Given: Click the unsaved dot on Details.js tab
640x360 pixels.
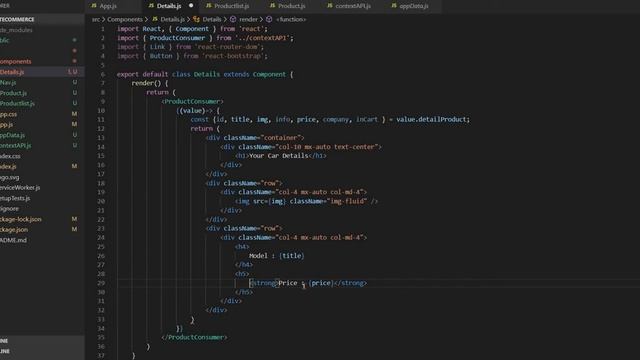Looking at the screenshot, I should click(191, 6).
